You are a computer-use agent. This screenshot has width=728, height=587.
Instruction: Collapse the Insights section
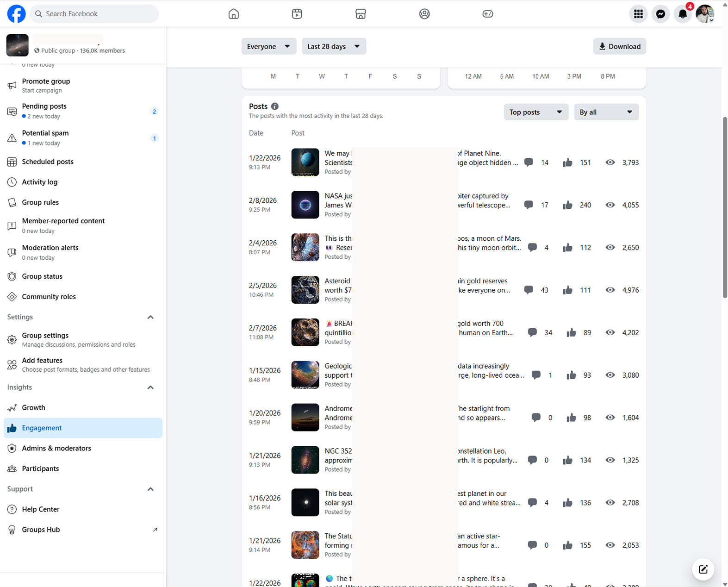click(150, 387)
